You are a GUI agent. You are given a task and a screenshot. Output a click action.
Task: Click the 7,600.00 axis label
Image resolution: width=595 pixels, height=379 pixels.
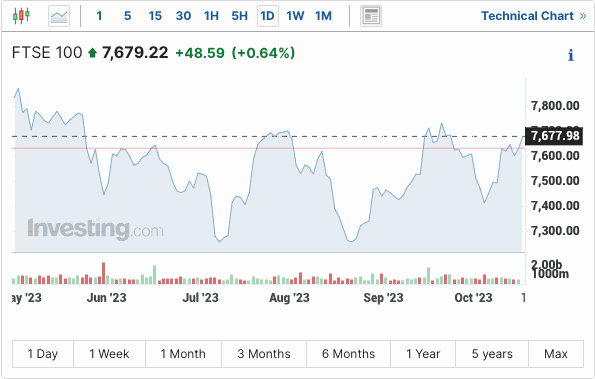tap(555, 156)
